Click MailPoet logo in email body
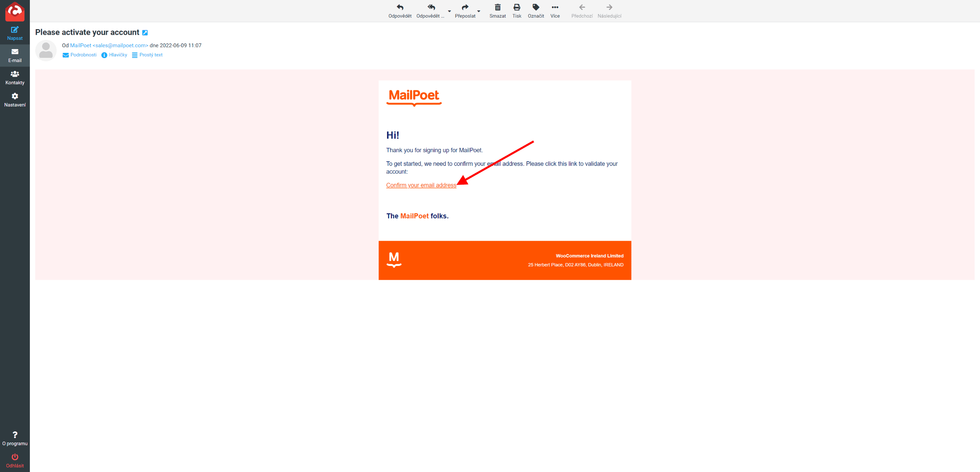Viewport: 980px width, 472px height. click(414, 97)
